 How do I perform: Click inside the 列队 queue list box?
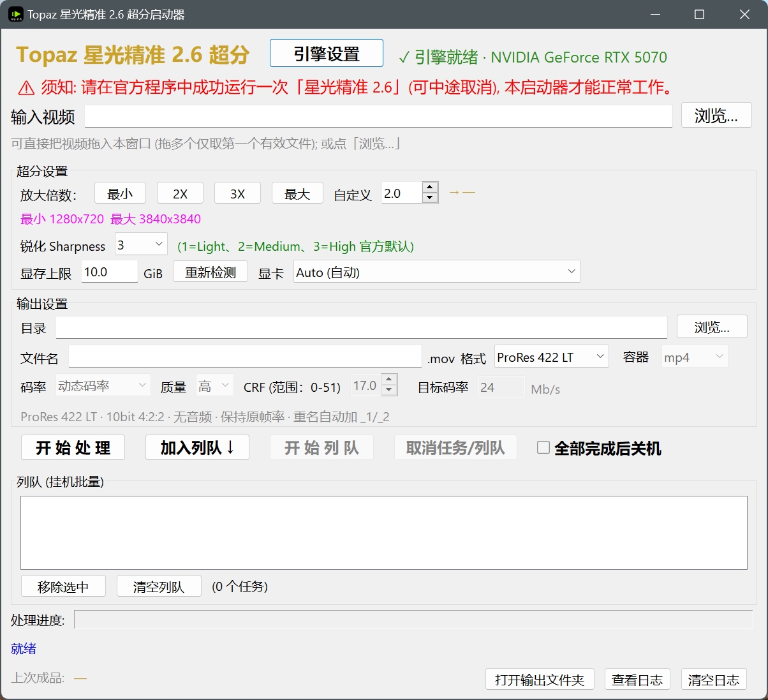pyautogui.click(x=384, y=532)
